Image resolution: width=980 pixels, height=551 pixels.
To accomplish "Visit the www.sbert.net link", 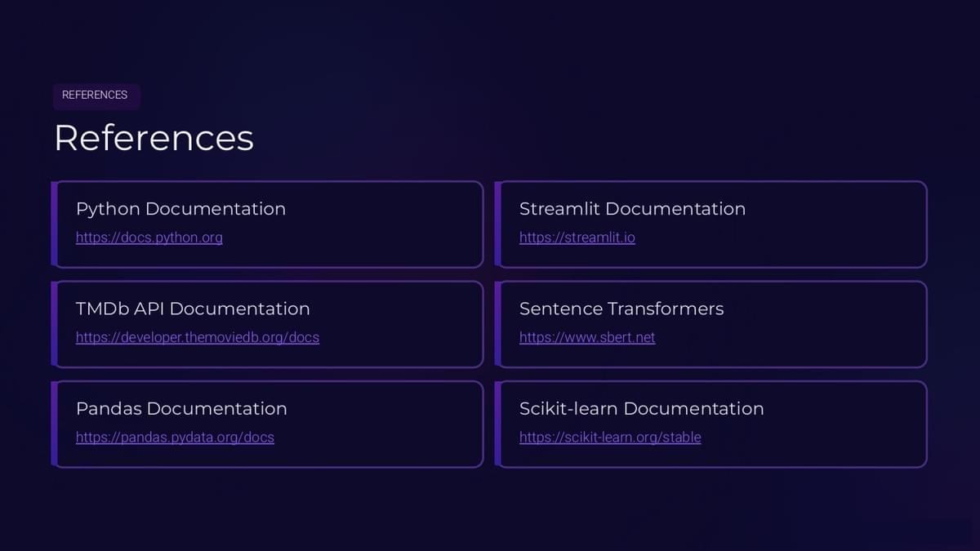I will pos(587,337).
